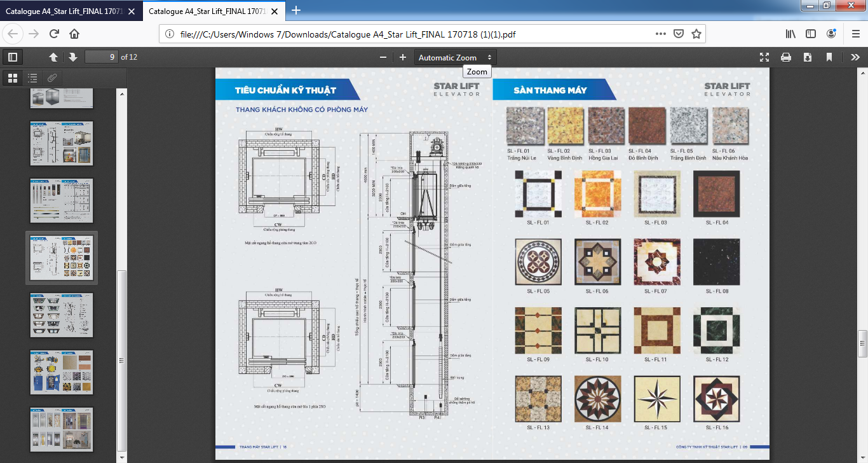This screenshot has width=868, height=463.
Task: Toggle the PDF sidebar panel
Action: (x=12, y=57)
